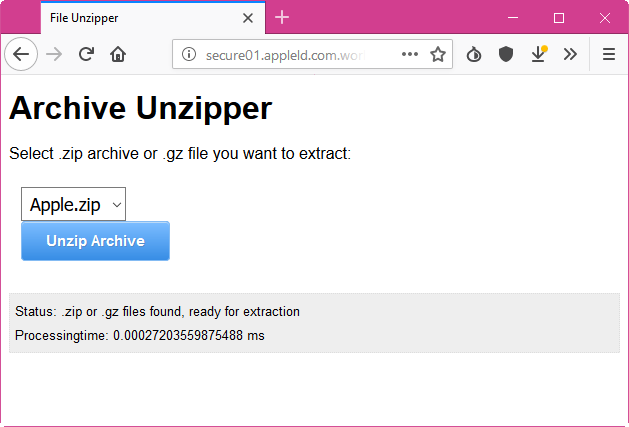Viewport: 629px width, 427px height.
Task: Click the 'Select .zip archive' instruction text
Action: (x=180, y=153)
